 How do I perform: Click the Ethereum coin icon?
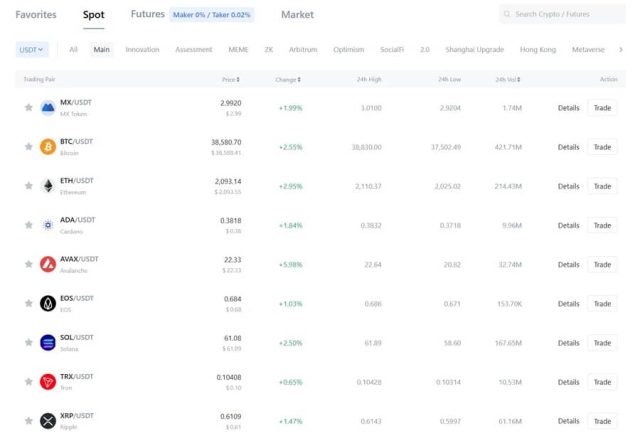(47, 186)
